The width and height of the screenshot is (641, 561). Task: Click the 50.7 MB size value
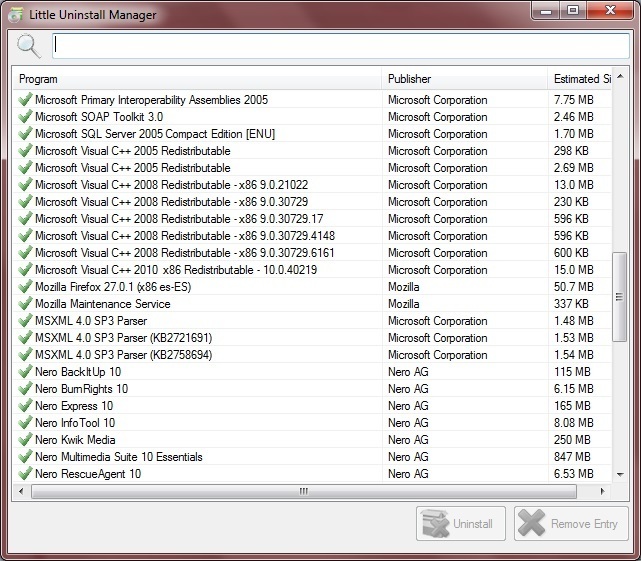coord(574,287)
